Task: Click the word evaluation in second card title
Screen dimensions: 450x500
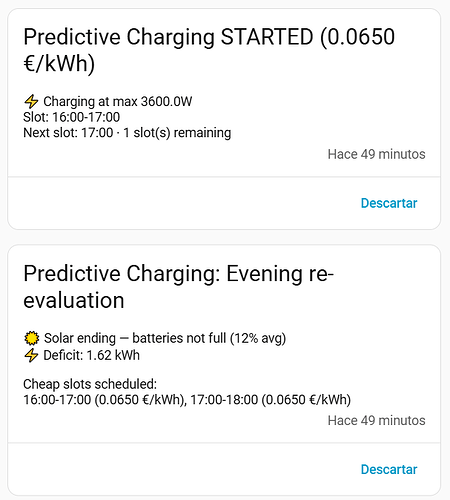Action: (x=74, y=300)
